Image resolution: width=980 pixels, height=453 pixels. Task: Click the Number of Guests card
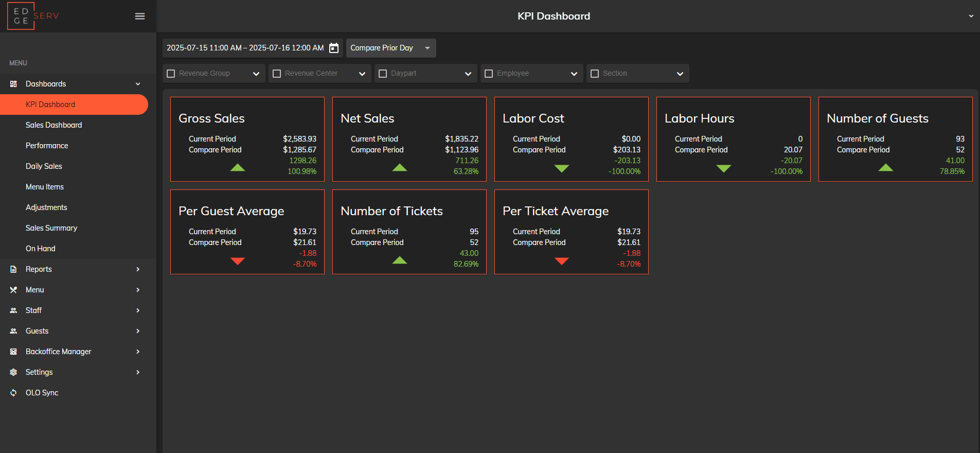click(x=895, y=139)
